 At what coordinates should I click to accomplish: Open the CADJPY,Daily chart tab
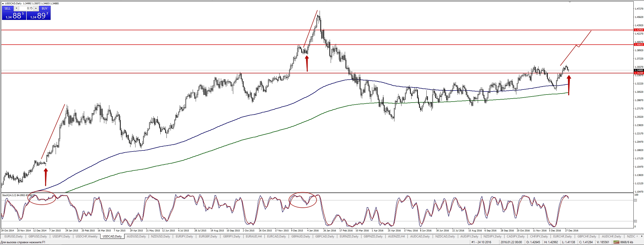point(516,236)
